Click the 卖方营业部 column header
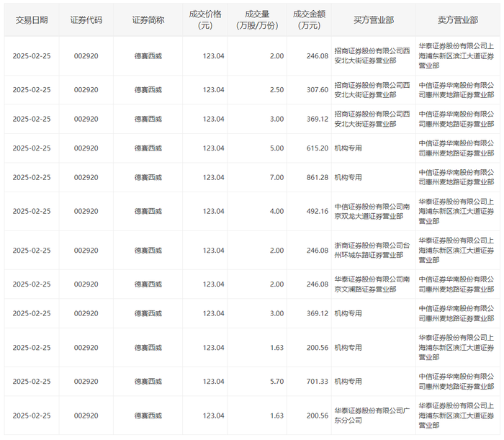This screenshot has width=504, height=440. click(x=458, y=20)
